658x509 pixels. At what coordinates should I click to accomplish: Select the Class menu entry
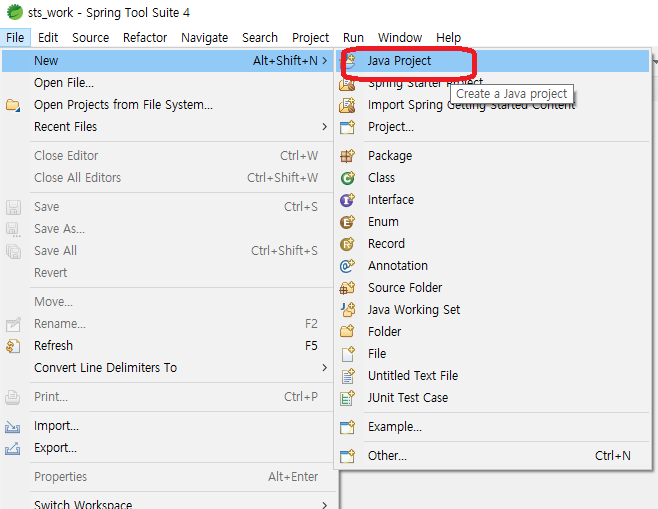pos(492,178)
